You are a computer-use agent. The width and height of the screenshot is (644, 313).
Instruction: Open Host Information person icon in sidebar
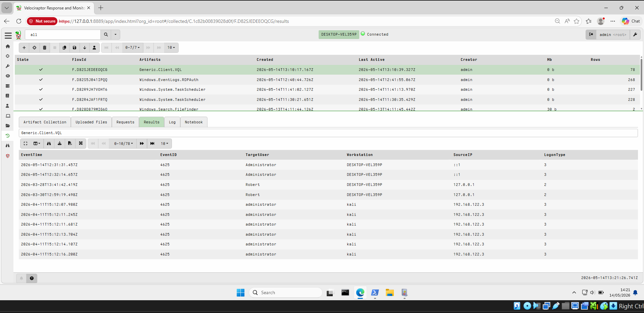(x=8, y=106)
